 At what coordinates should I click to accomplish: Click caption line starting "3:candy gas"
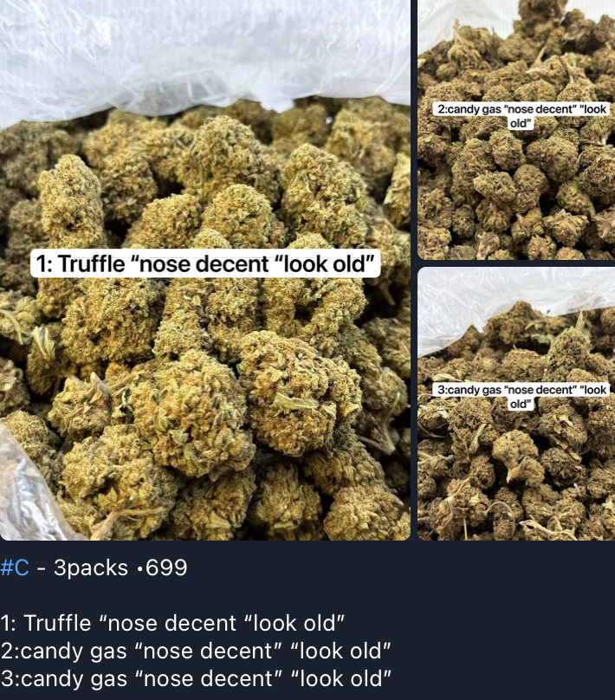pos(196,678)
